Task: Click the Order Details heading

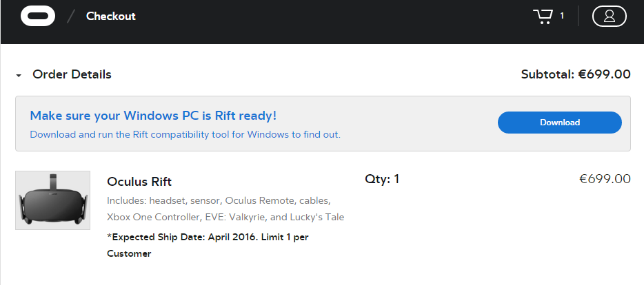Action: pyautogui.click(x=72, y=74)
